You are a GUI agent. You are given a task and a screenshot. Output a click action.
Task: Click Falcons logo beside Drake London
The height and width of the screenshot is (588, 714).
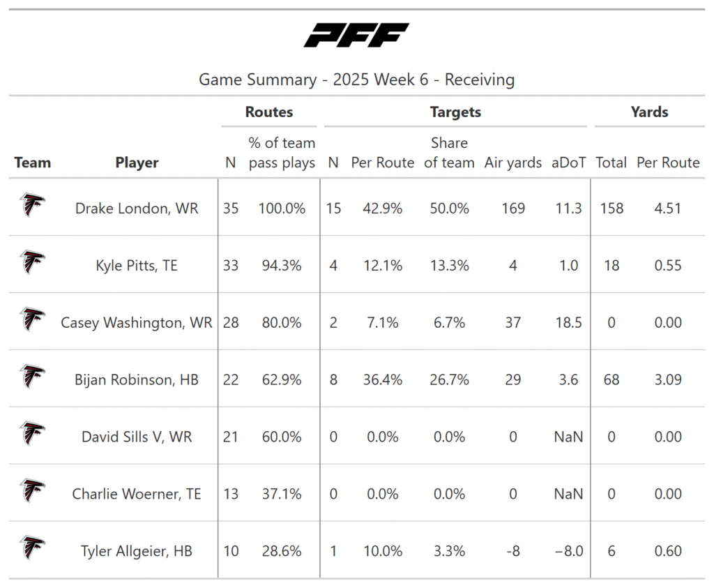tap(32, 206)
